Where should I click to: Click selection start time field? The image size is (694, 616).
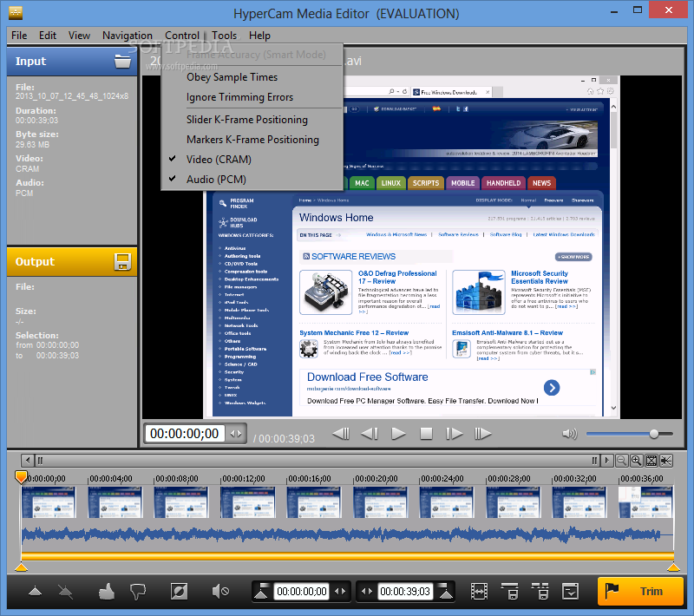pos(301,591)
